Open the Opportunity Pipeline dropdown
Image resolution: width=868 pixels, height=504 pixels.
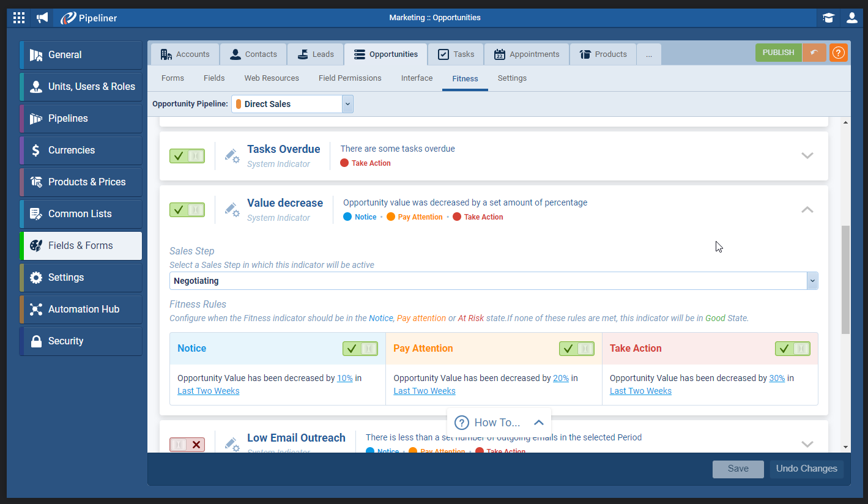[x=347, y=104]
